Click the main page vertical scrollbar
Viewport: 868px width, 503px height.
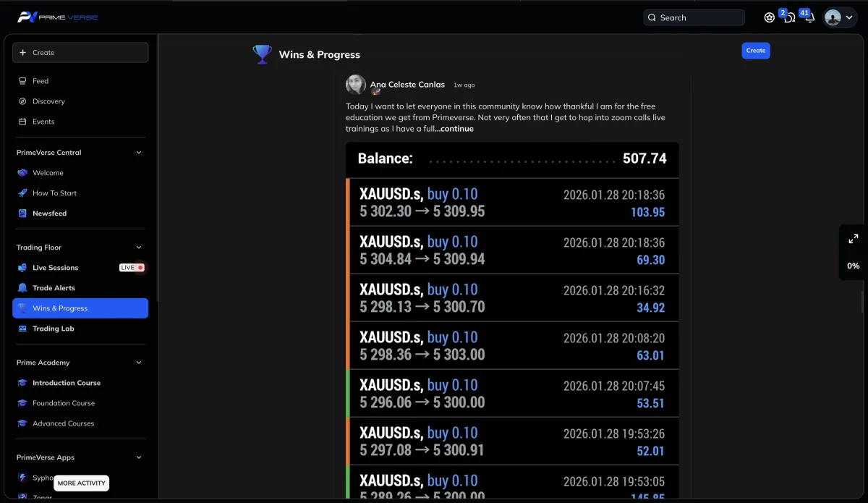coord(861,300)
